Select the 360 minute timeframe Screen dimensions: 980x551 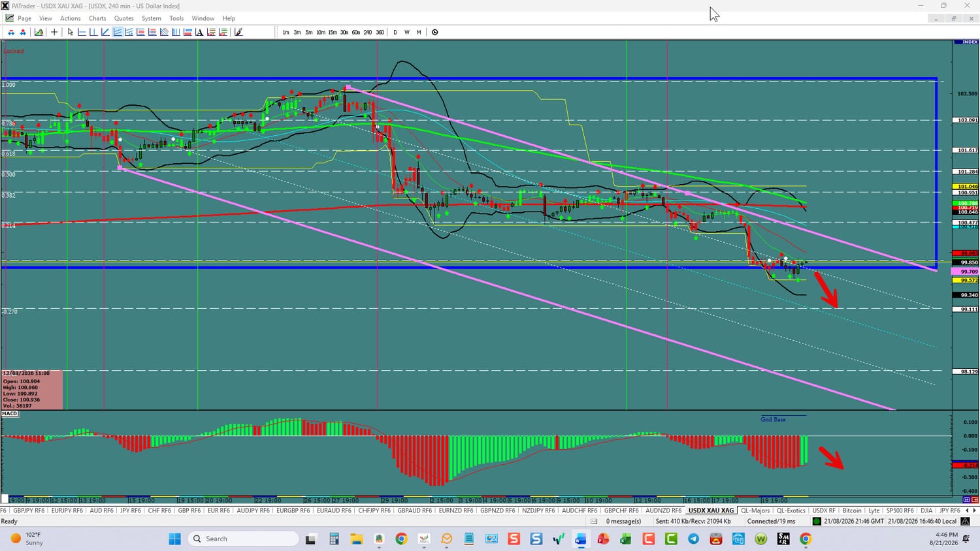coord(380,32)
